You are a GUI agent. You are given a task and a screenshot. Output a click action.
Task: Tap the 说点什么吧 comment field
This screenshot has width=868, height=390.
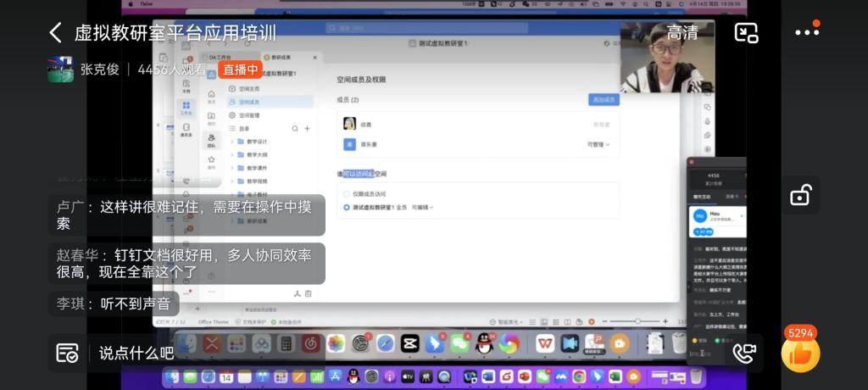point(136,353)
